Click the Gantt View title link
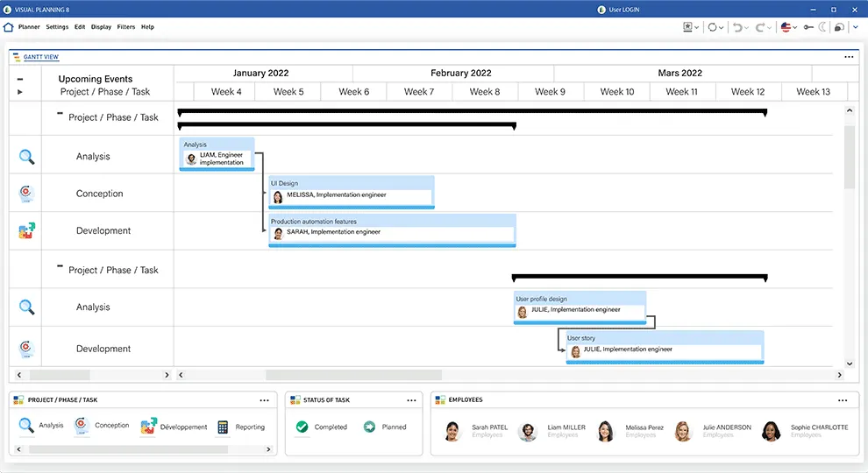868x473 pixels. pos(41,57)
